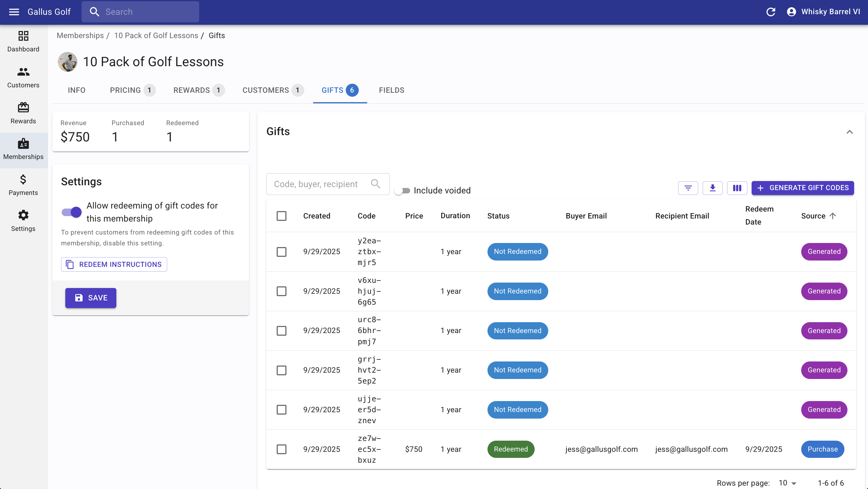Click the filter list icon button
The width and height of the screenshot is (868, 489).
[x=688, y=188]
